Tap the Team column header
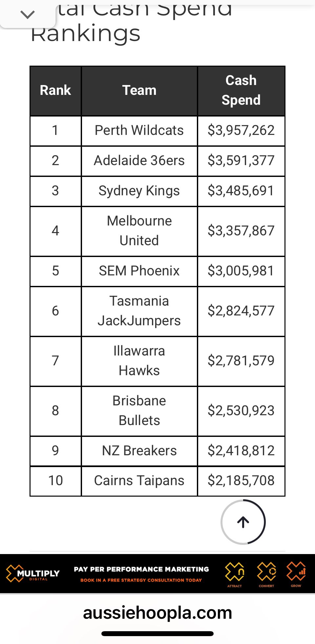The image size is (315, 644). coord(139,90)
